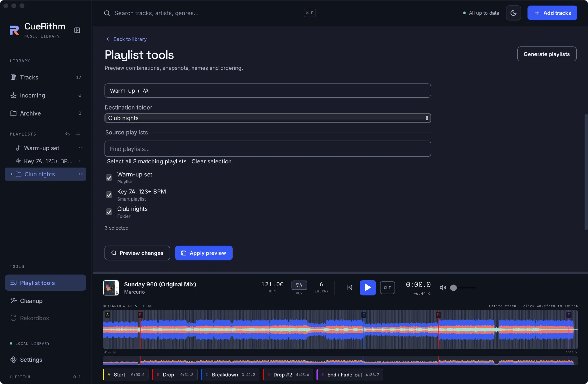Jump to cue marker C on waveform

point(364,315)
